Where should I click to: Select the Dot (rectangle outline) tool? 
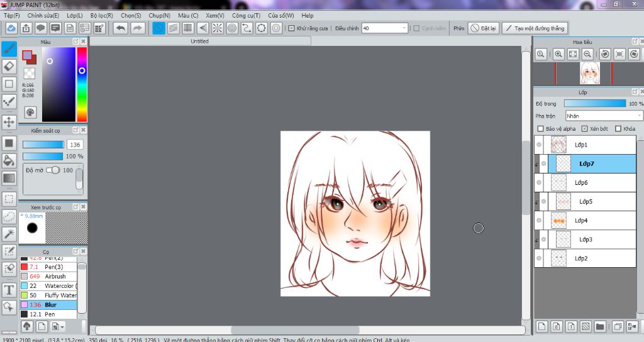point(9,84)
